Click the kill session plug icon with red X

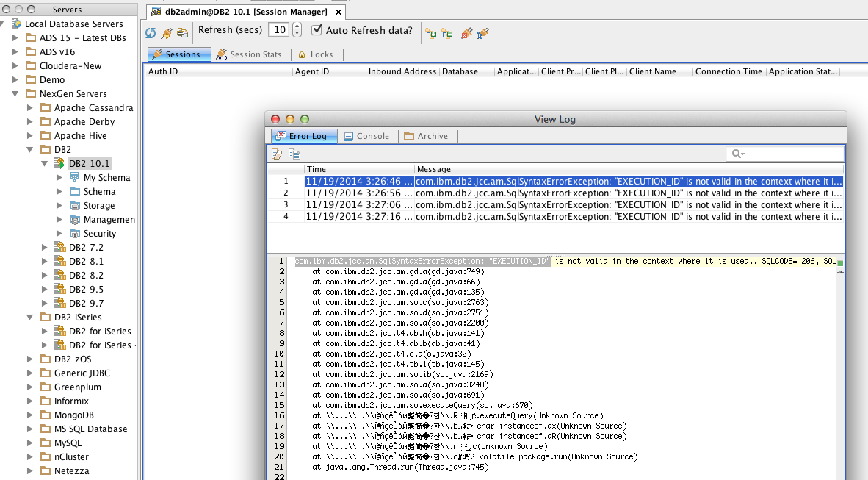point(466,33)
